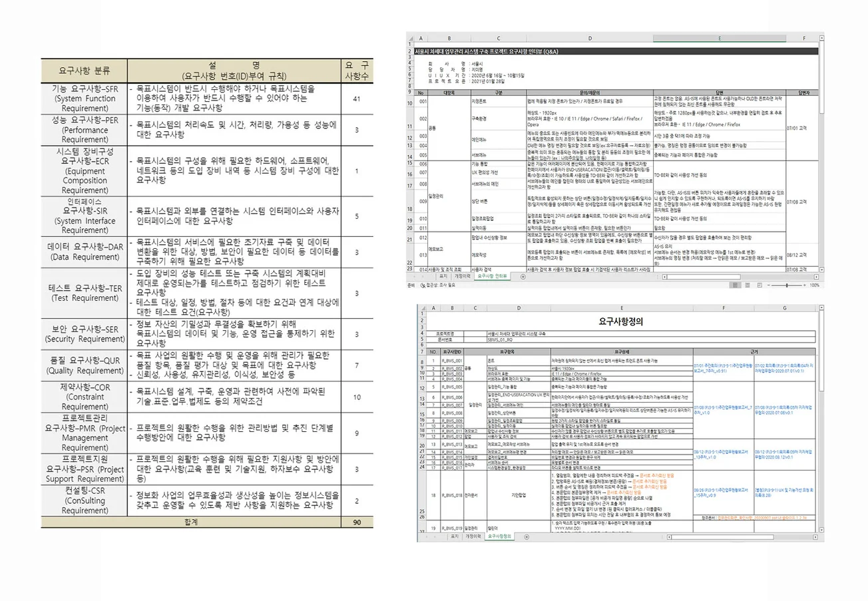
Task: Click the zoom slider handle in status bar
Action: pos(787,285)
